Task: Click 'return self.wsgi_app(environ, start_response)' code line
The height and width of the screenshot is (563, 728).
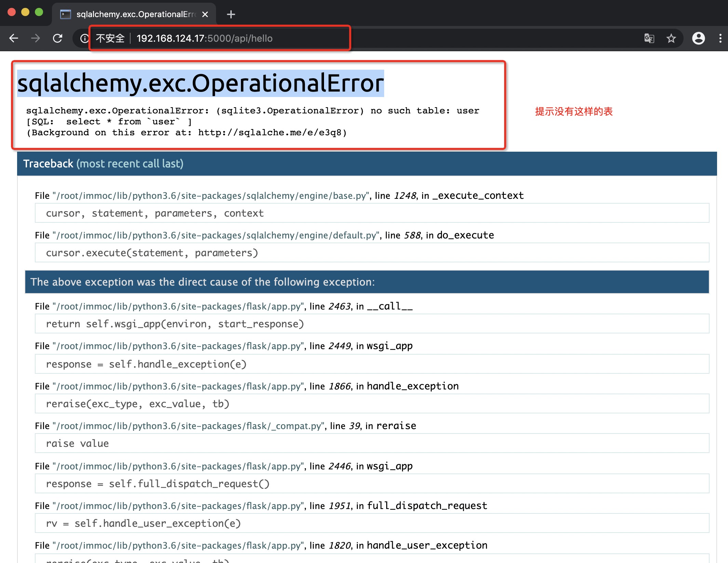Action: click(372, 324)
